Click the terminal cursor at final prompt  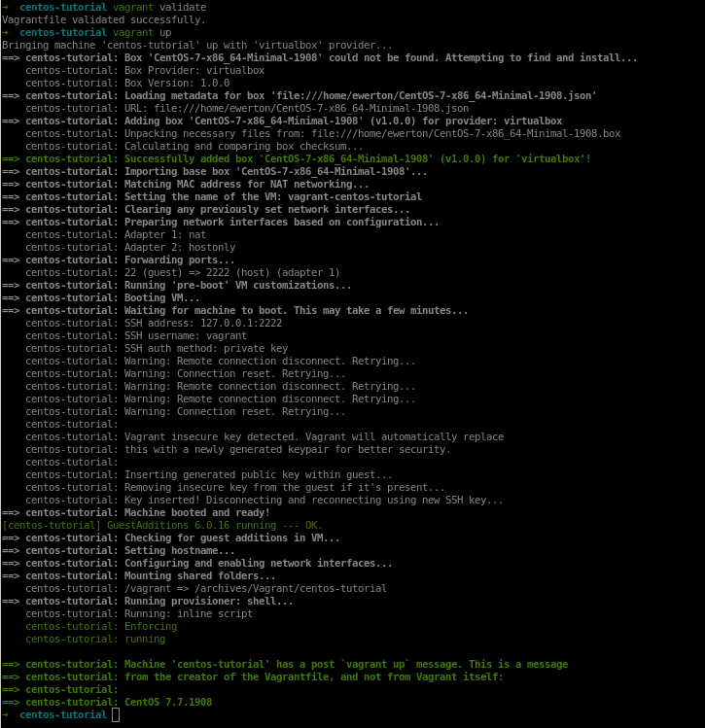click(116, 715)
